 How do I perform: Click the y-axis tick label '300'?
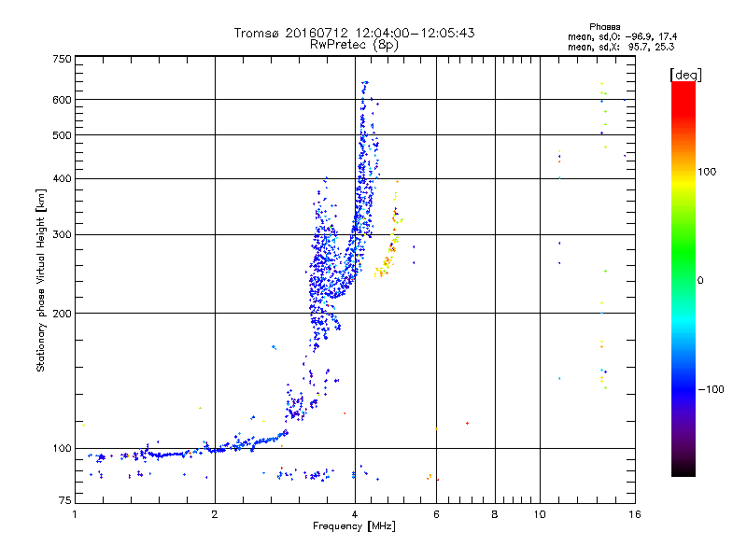[62, 234]
